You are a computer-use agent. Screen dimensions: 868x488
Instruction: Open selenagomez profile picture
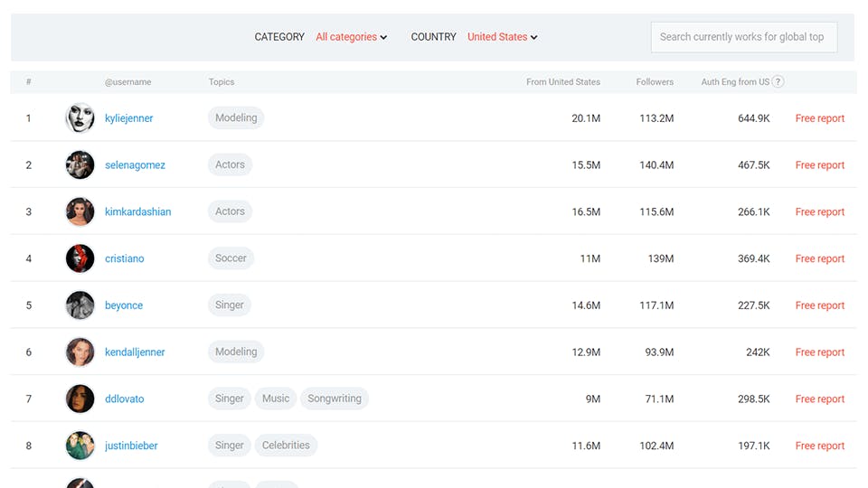80,164
